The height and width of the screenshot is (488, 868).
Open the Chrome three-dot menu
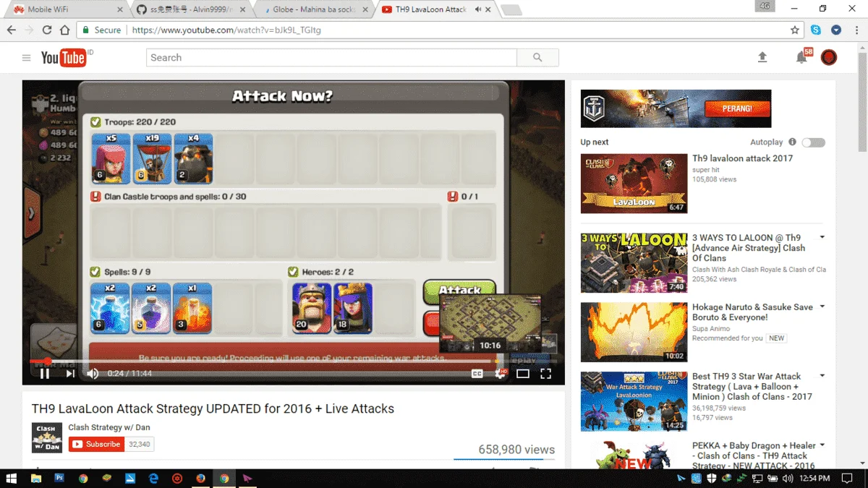pos(855,30)
